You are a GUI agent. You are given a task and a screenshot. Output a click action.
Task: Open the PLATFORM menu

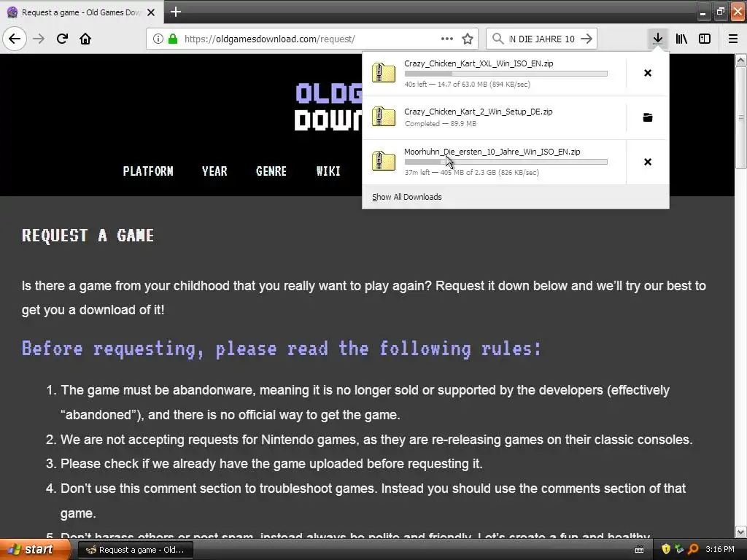click(x=148, y=171)
